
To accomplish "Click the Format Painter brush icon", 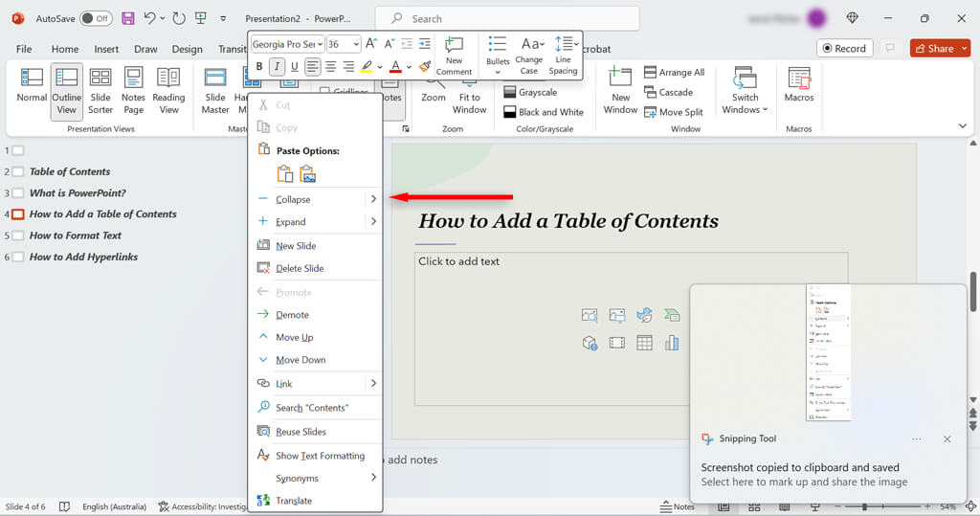I will (x=425, y=66).
